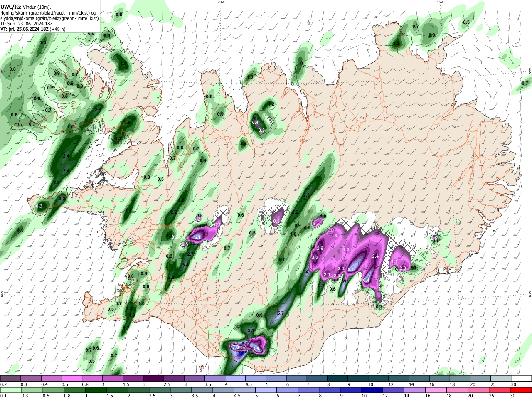Screen dimensions: 532x399
Task: Click the '6.1' snowfall value on the map
Action: point(198,237)
